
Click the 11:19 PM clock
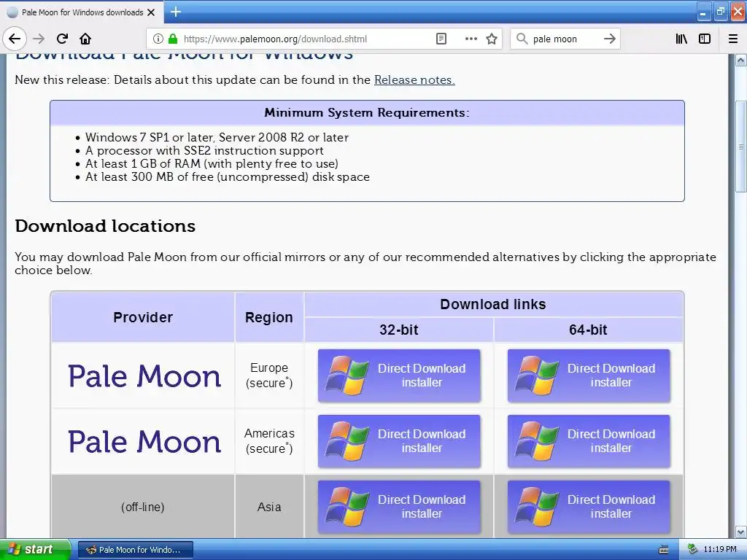[720, 550]
